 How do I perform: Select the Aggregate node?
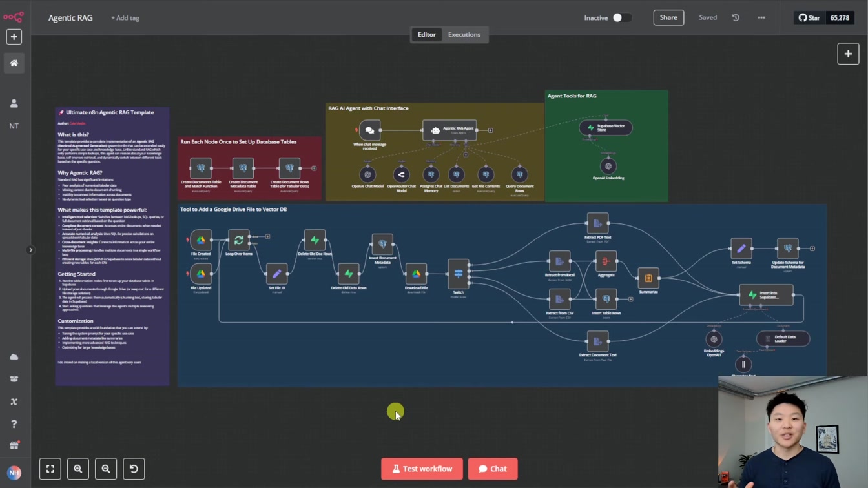[x=606, y=261]
